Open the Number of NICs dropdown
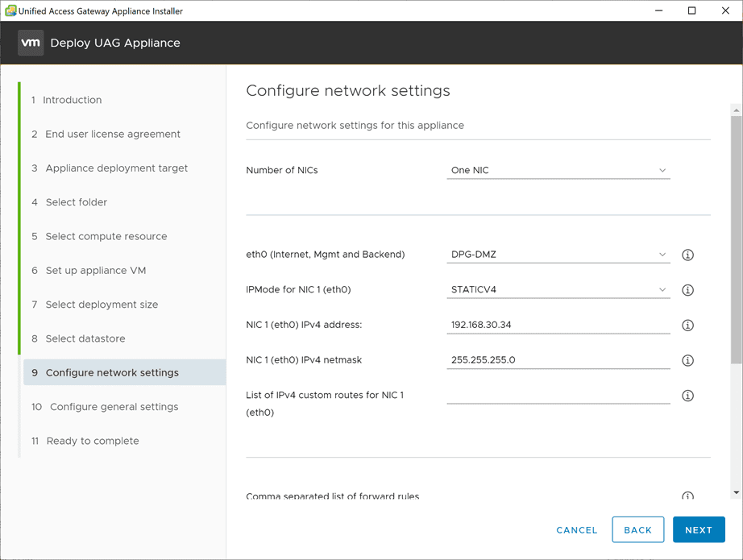Screen dimensions: 743x560 pos(558,170)
